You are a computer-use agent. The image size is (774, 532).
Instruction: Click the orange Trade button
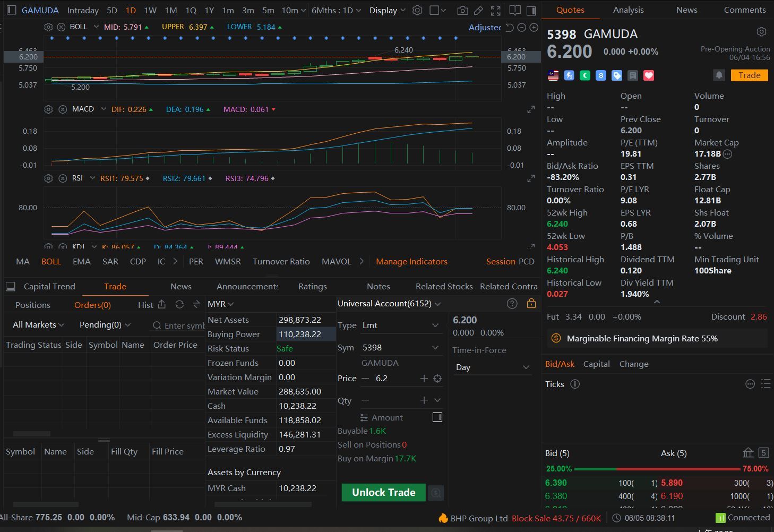click(x=749, y=75)
